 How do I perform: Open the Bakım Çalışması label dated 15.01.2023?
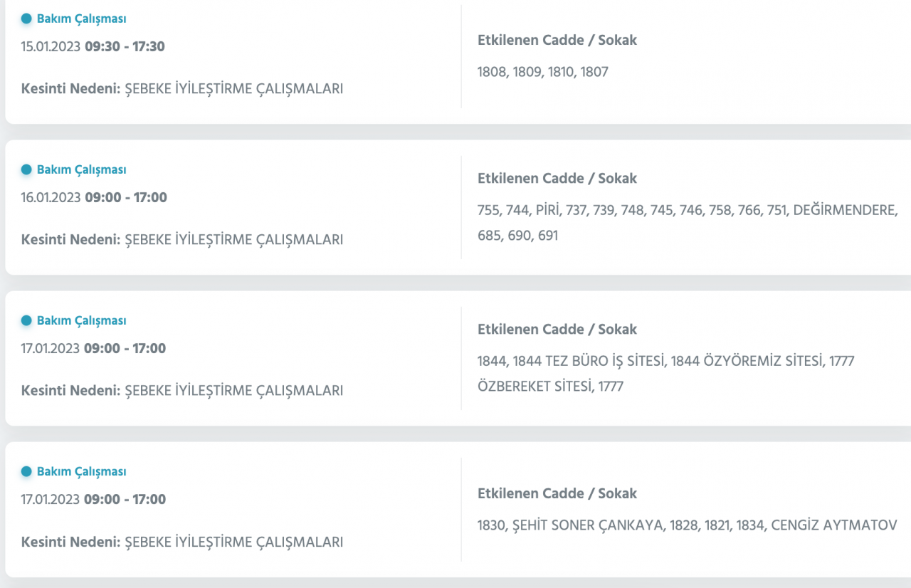81,19
